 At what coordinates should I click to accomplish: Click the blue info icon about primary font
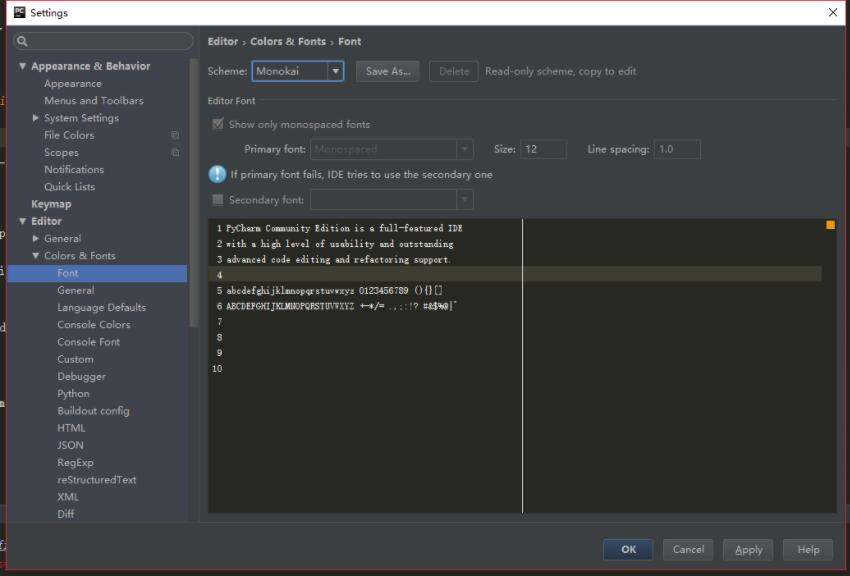pos(215,174)
